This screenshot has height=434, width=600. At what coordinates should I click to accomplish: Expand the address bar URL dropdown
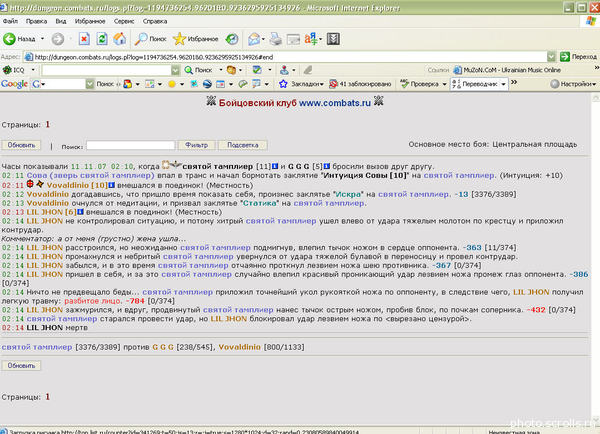click(x=551, y=57)
